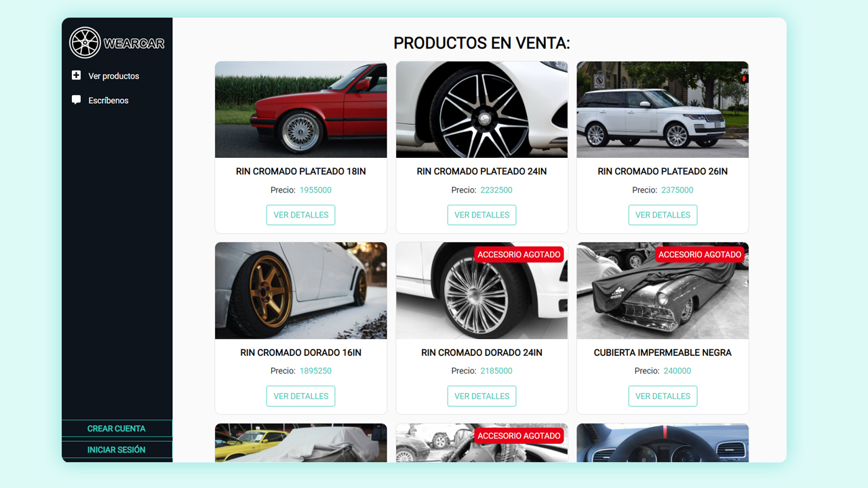View details of Cubierta Impermeable Negra

[663, 396]
